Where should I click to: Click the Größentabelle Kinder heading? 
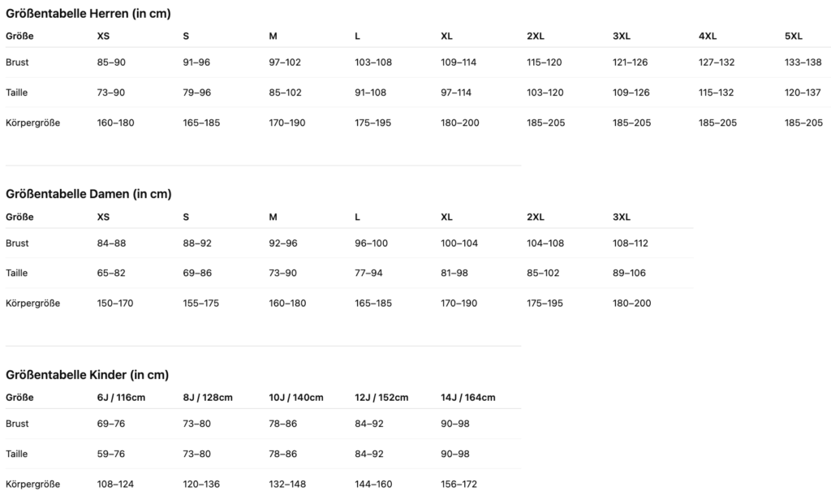click(87, 375)
